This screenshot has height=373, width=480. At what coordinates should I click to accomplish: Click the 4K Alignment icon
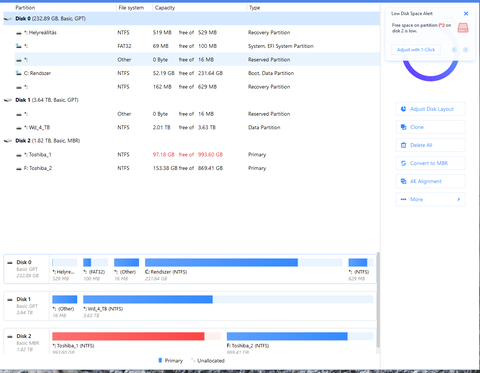click(403, 181)
